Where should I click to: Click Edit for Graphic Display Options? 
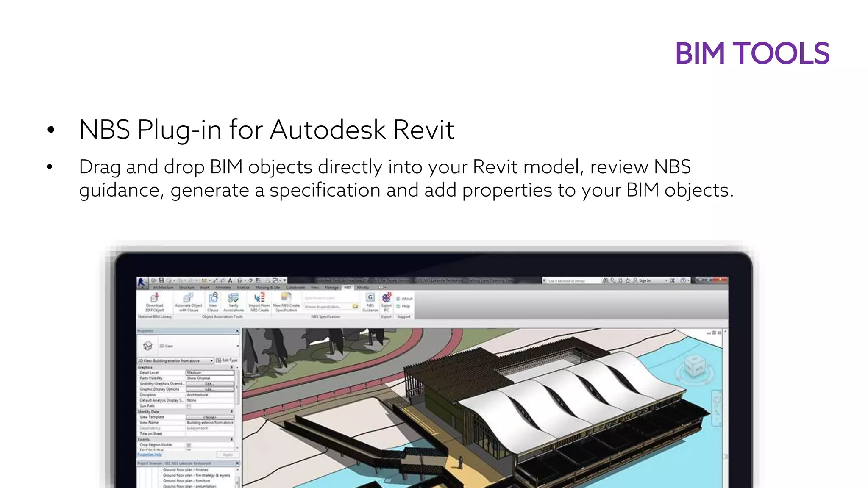(x=210, y=389)
